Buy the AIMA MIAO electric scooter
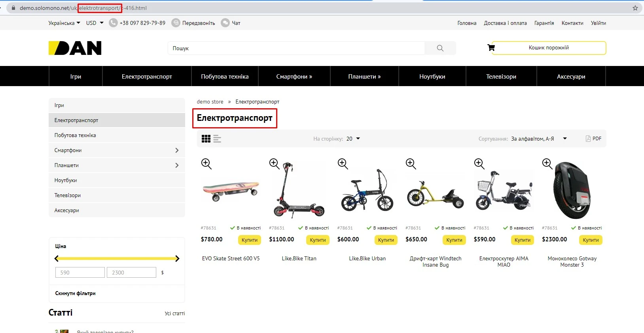 (523, 240)
